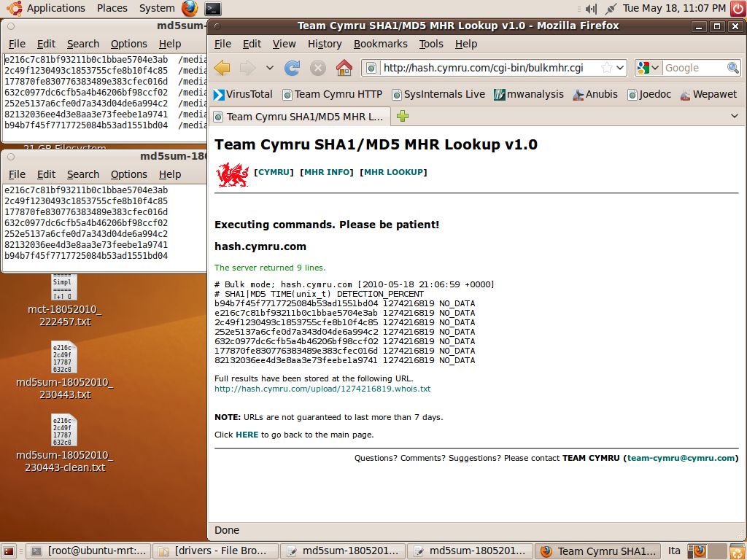747x560 pixels.
Task: Click HERE link to return to main page
Action: tap(247, 435)
